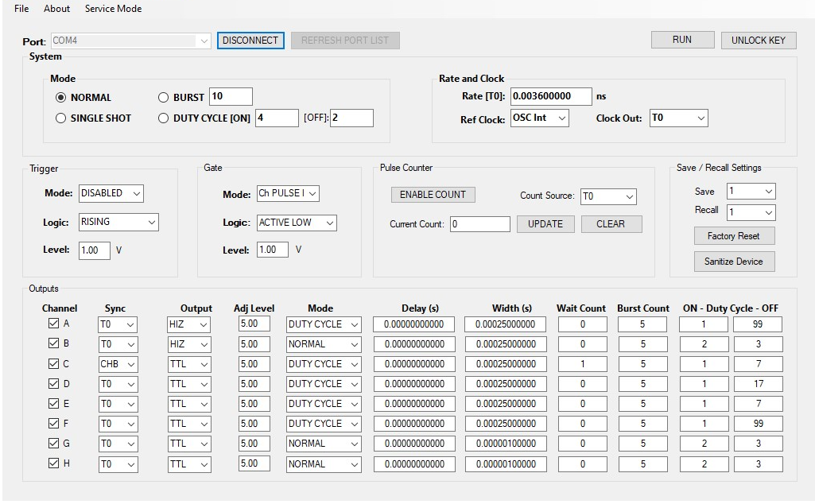Open the Ref Clock dropdown

pos(540,118)
